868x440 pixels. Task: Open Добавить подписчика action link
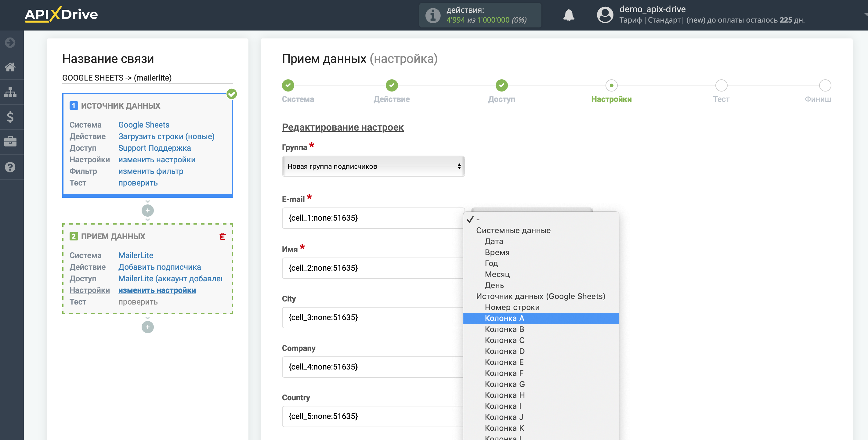tap(159, 267)
